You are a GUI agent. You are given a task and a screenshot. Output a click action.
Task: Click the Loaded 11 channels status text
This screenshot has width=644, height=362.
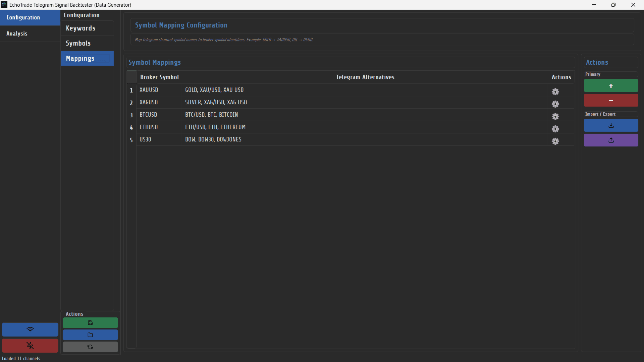pos(21,358)
